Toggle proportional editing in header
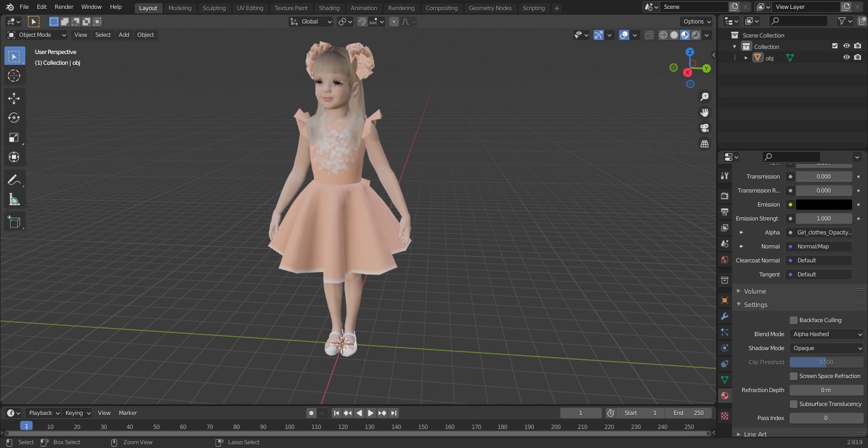The width and height of the screenshot is (868, 448). point(394,22)
